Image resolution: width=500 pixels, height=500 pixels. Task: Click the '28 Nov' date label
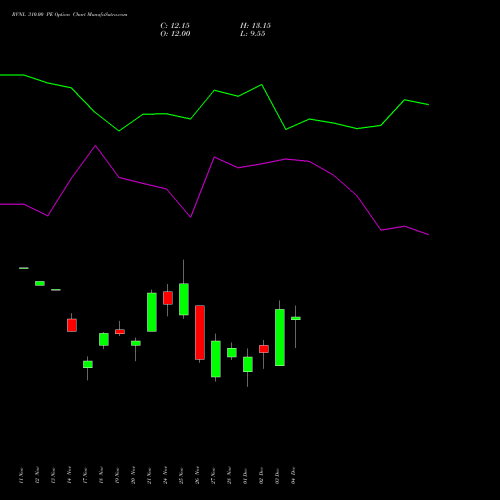(229, 475)
